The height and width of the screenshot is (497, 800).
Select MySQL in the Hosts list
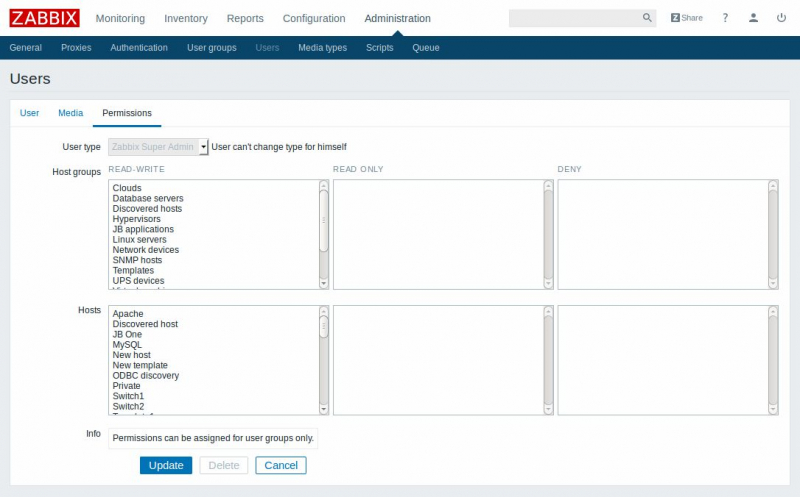128,345
